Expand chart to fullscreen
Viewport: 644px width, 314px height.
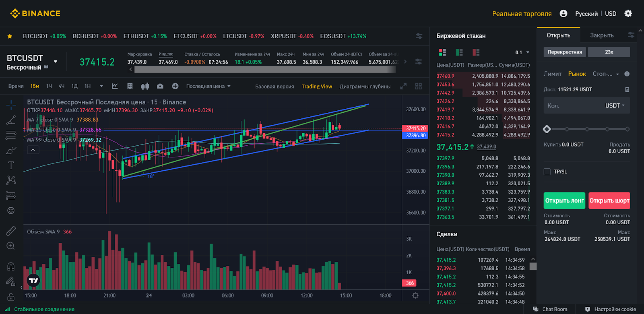(403, 86)
